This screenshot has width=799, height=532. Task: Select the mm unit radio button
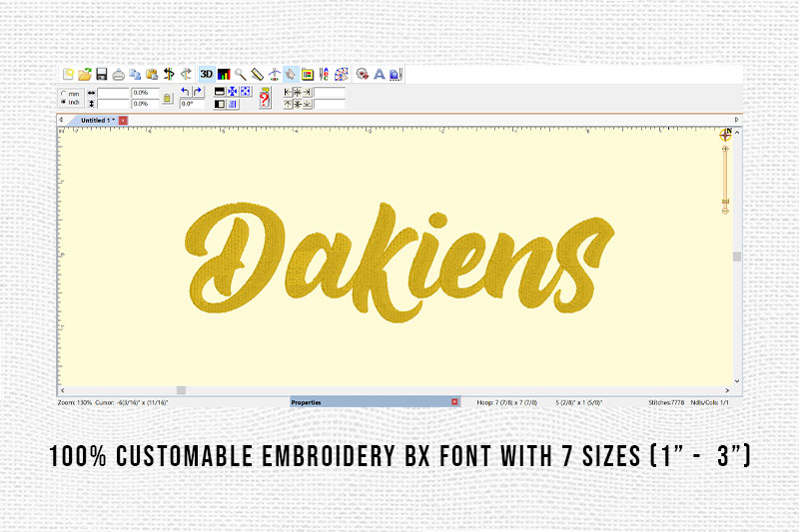64,94
